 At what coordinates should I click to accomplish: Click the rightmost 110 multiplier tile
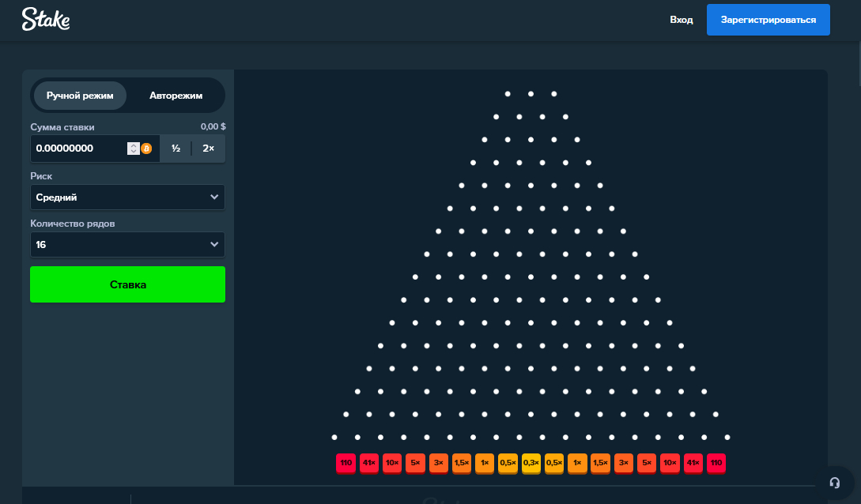[x=716, y=464]
